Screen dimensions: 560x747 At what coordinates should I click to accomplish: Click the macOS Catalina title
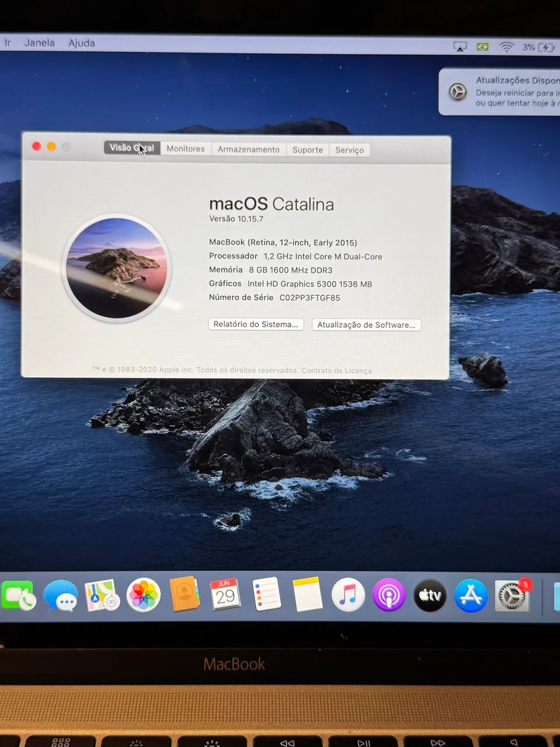(x=271, y=204)
